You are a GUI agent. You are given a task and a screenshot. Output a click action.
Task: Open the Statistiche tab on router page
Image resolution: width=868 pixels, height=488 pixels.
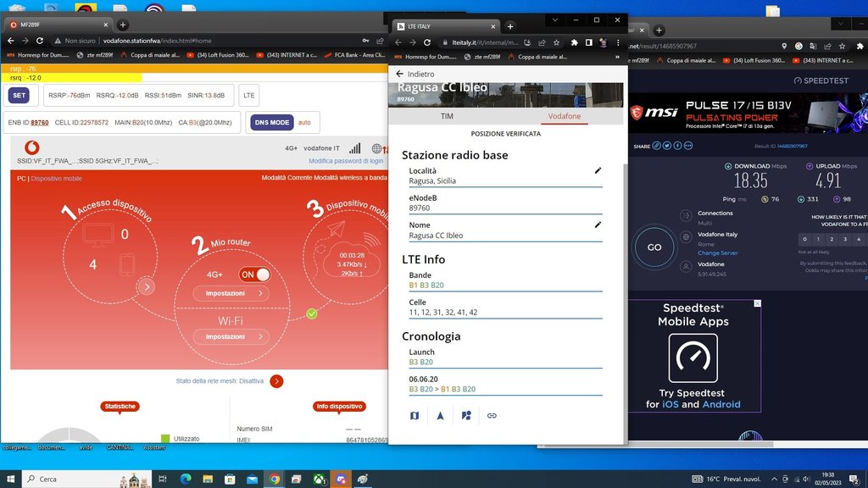(120, 406)
